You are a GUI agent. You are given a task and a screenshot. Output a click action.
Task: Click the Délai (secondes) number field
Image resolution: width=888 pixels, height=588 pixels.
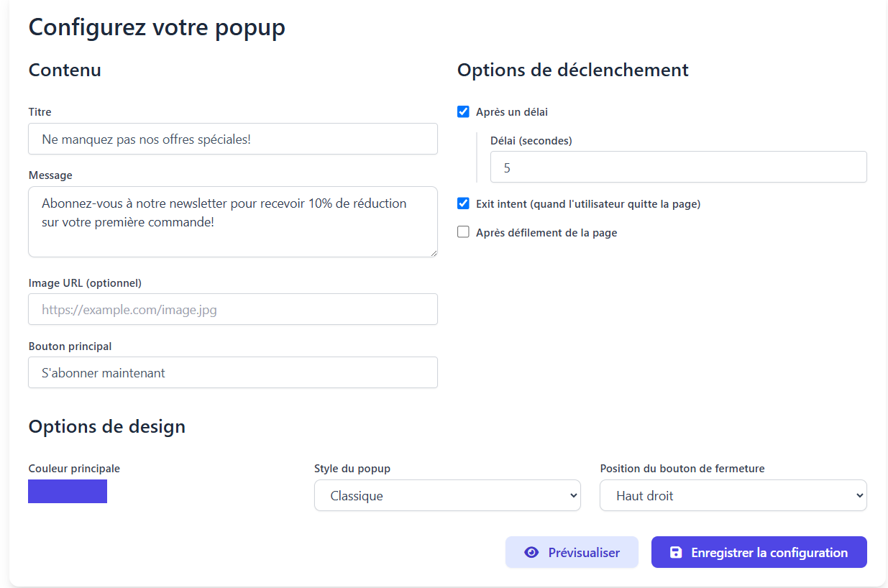click(x=679, y=167)
